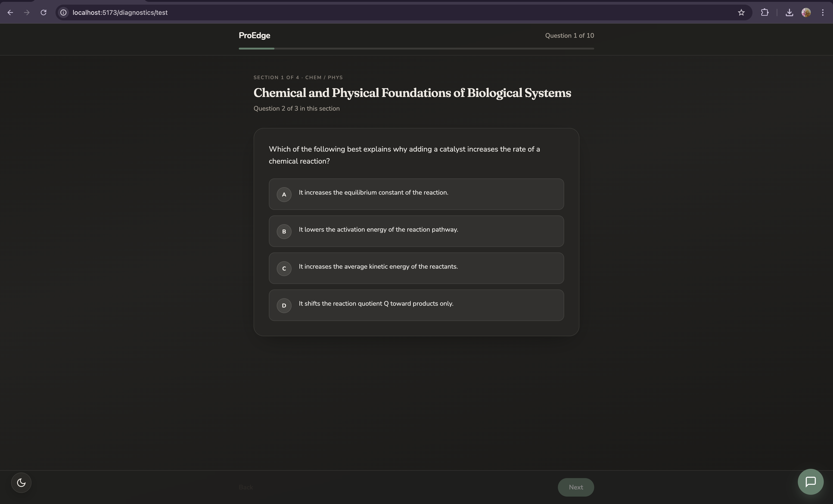
Task: Click the user profile avatar
Action: click(806, 12)
